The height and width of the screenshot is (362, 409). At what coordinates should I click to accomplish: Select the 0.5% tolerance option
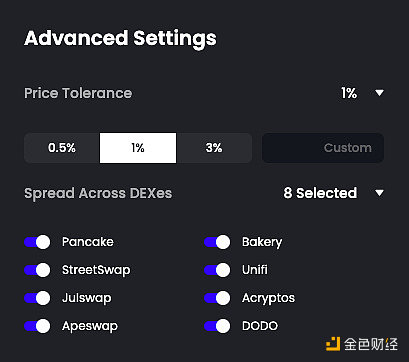62,148
